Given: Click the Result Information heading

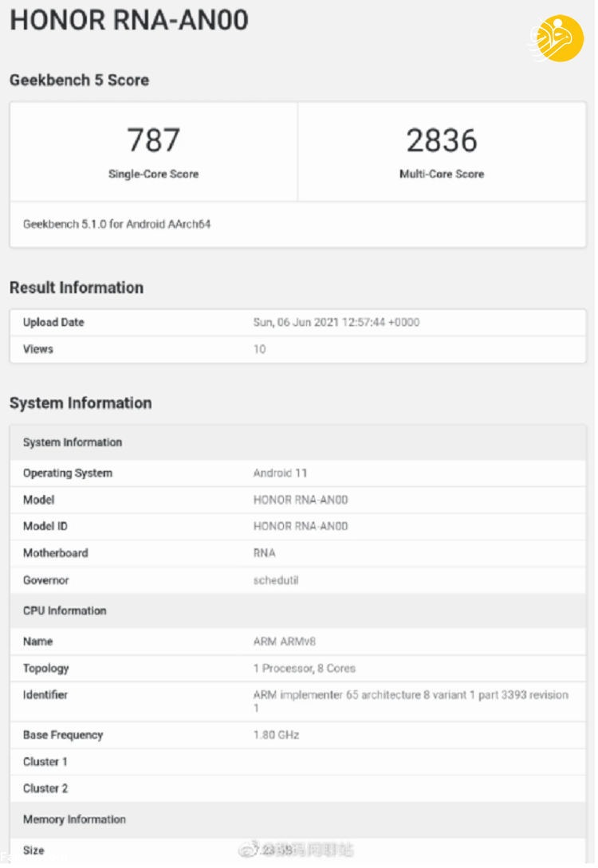Looking at the screenshot, I should [x=77, y=288].
